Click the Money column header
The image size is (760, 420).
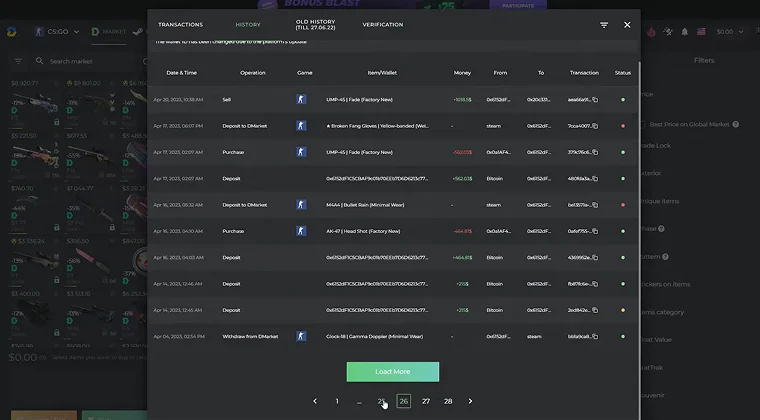click(462, 73)
